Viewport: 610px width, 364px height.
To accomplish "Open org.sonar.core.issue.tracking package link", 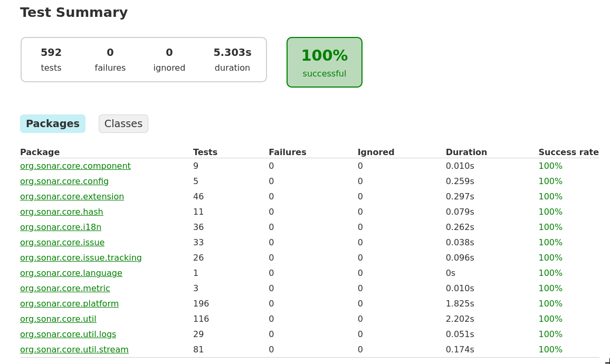I will 81,257.
